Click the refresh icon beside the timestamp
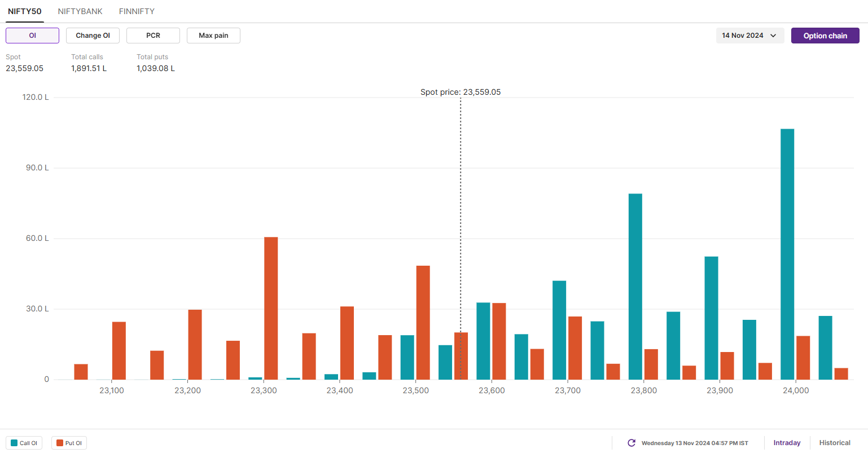Screen dimensions: 868x453 [632, 443]
